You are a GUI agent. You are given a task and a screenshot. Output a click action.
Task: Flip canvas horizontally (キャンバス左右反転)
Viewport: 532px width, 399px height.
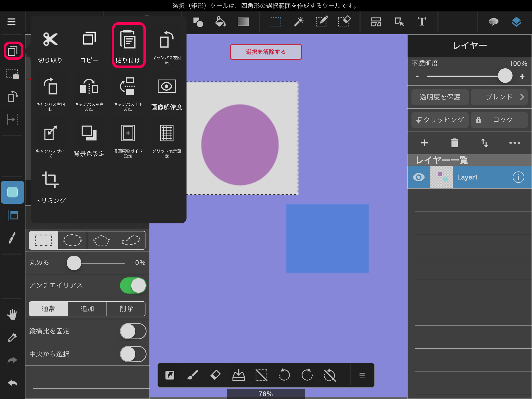89,94
